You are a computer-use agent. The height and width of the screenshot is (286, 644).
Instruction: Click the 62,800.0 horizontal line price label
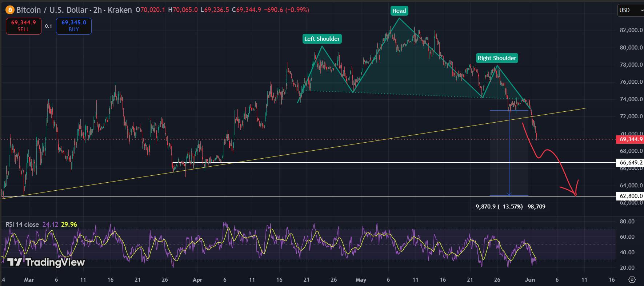(630, 196)
